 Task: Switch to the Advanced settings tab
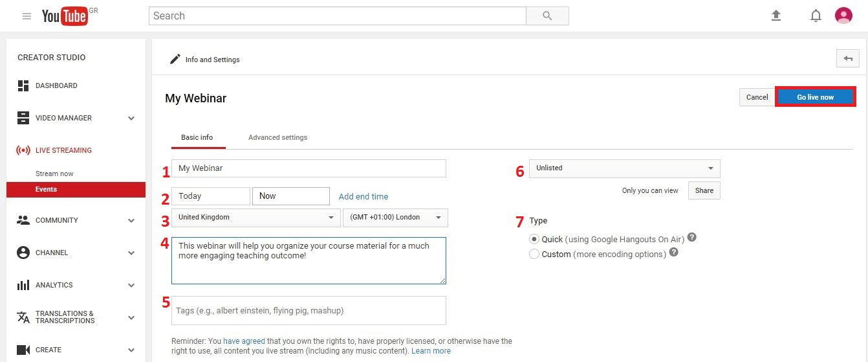[x=277, y=137]
